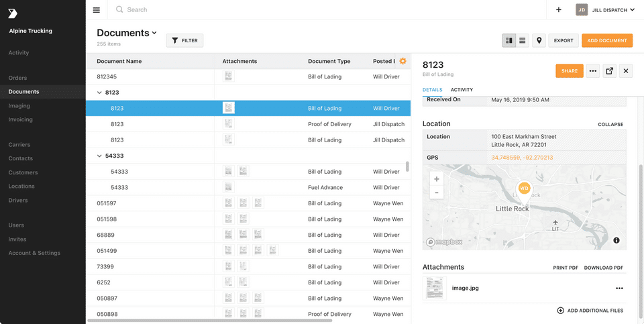Close the 8123 detail panel
The height and width of the screenshot is (324, 644).
[626, 71]
